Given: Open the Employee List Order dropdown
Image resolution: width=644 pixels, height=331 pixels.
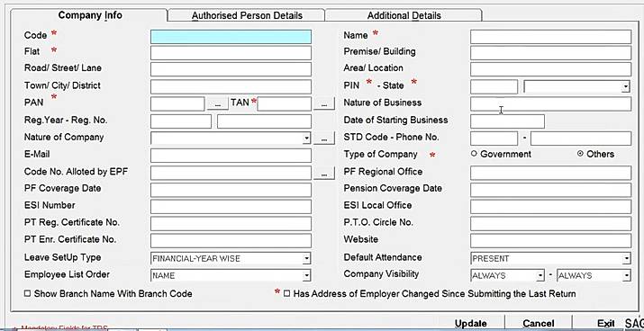Looking at the screenshot, I should [306, 275].
